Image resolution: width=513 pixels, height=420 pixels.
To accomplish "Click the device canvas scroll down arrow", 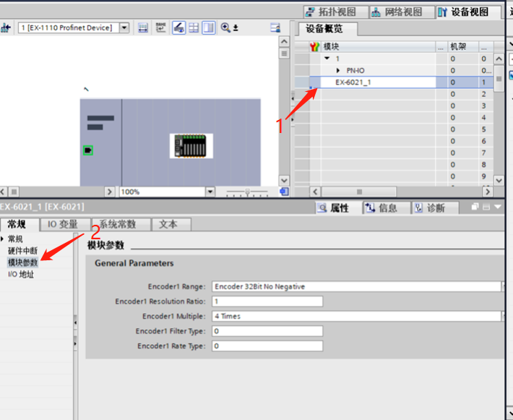I will (284, 181).
